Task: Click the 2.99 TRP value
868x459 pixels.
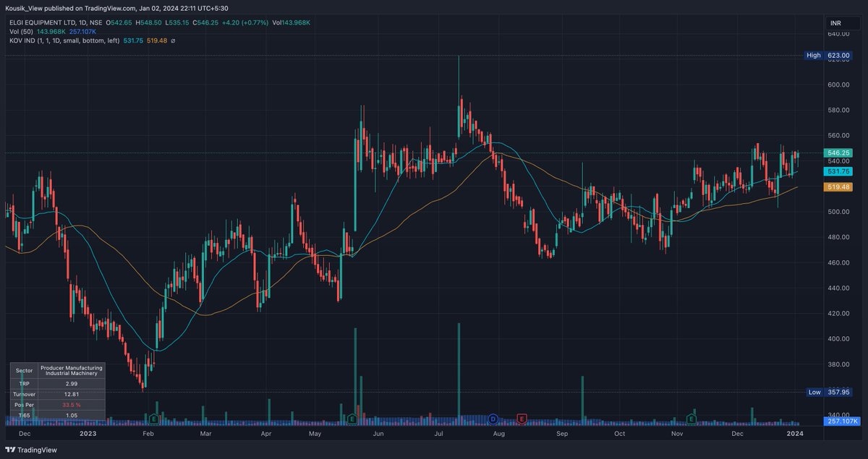Action: click(x=71, y=382)
